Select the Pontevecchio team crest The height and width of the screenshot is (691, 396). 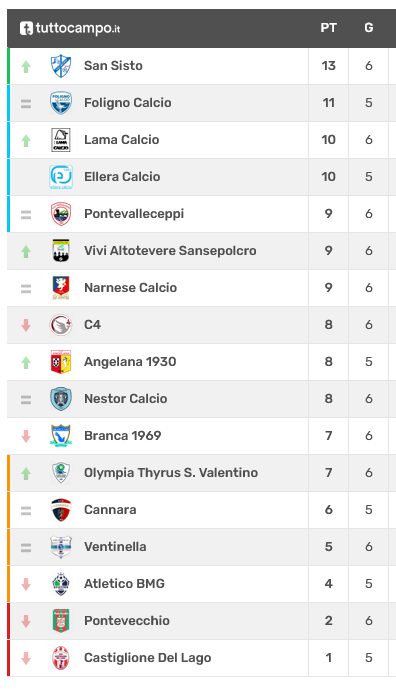[x=61, y=621]
